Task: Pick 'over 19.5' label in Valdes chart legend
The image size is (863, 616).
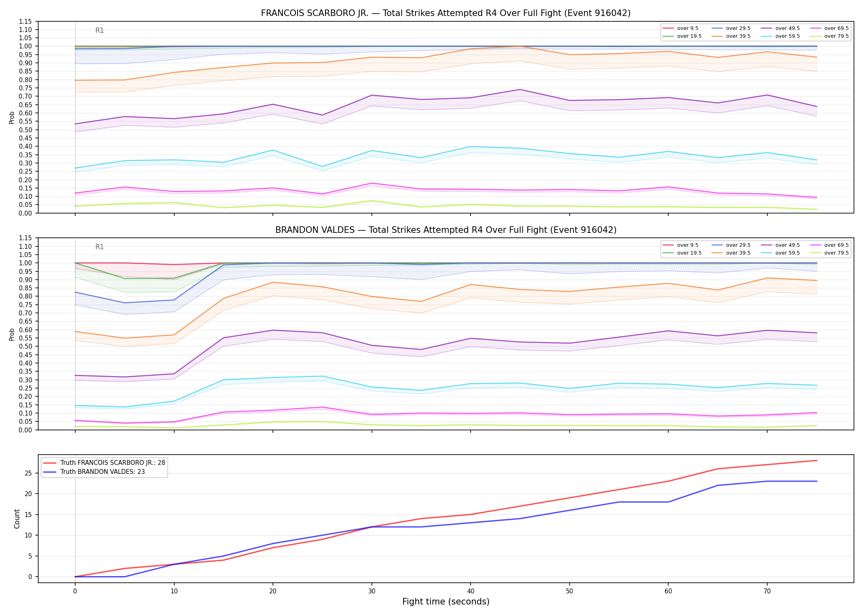Action: [x=689, y=253]
